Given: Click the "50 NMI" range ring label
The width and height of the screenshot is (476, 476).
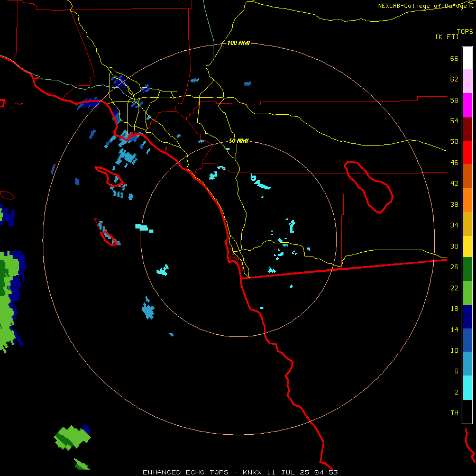Looking at the screenshot, I should pos(239,141).
